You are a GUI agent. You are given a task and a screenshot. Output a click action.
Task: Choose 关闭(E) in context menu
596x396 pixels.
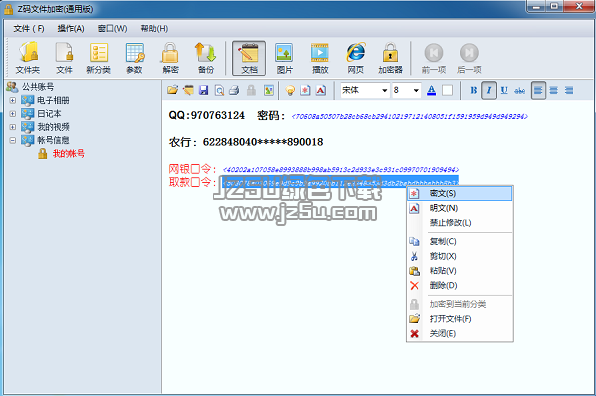460,334
